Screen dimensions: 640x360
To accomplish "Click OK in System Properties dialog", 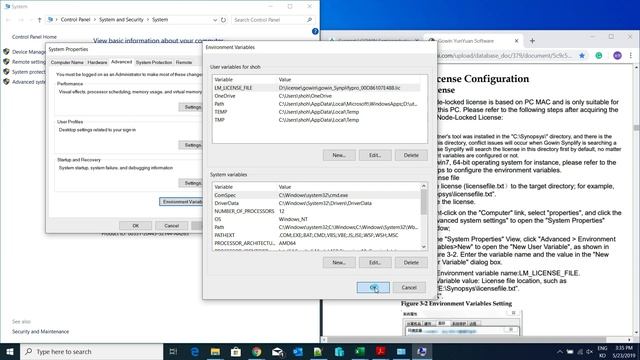I will pyautogui.click(x=136, y=226).
